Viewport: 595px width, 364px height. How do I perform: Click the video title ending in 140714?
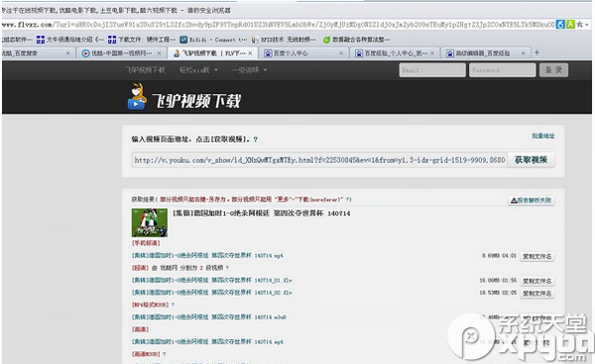point(262,213)
